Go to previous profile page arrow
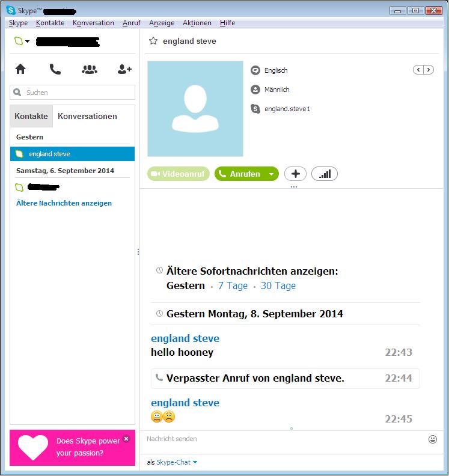449x476 pixels. [x=418, y=70]
